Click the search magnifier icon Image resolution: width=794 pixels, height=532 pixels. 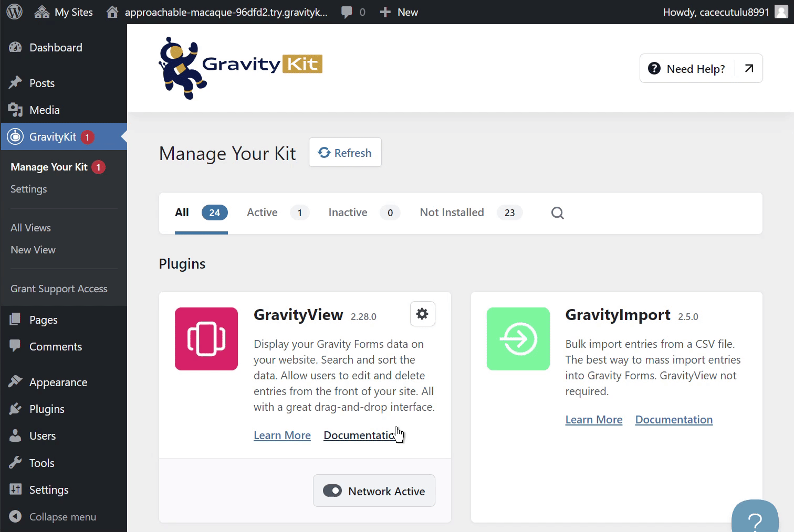pos(557,213)
